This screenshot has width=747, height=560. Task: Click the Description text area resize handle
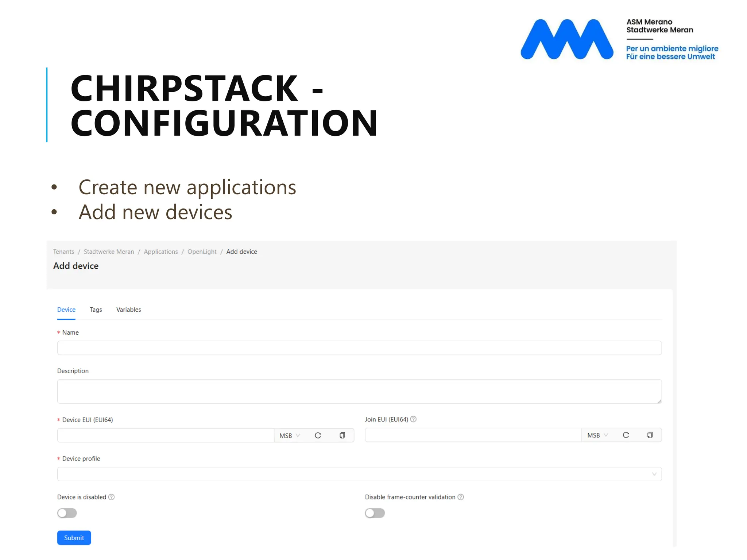click(659, 401)
